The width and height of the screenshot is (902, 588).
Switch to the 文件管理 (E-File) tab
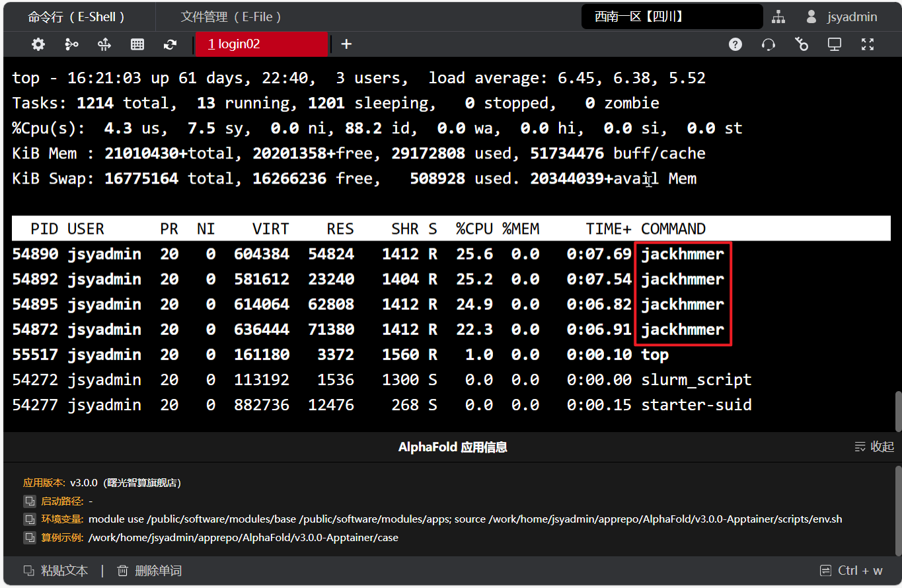click(231, 17)
